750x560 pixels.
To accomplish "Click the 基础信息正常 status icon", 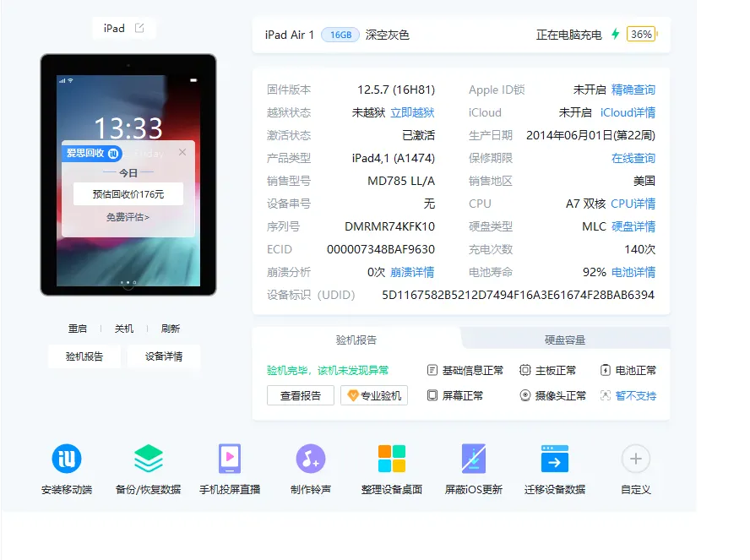I will pos(432,370).
